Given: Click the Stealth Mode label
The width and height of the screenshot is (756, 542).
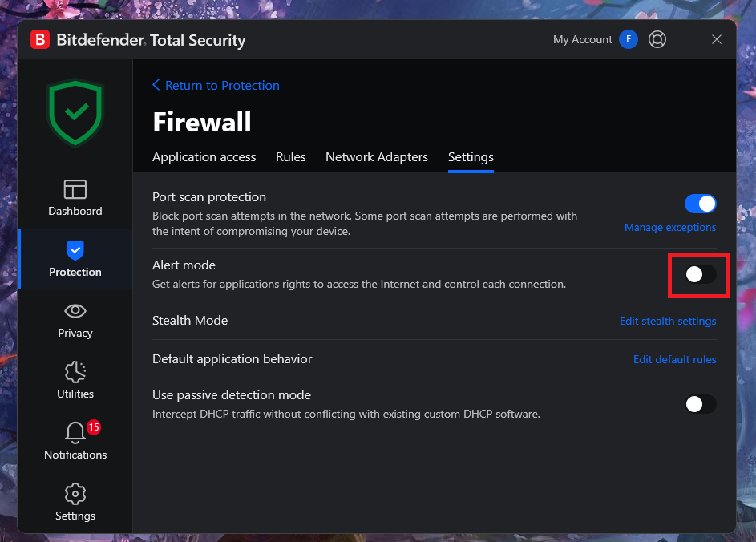Looking at the screenshot, I should [190, 320].
